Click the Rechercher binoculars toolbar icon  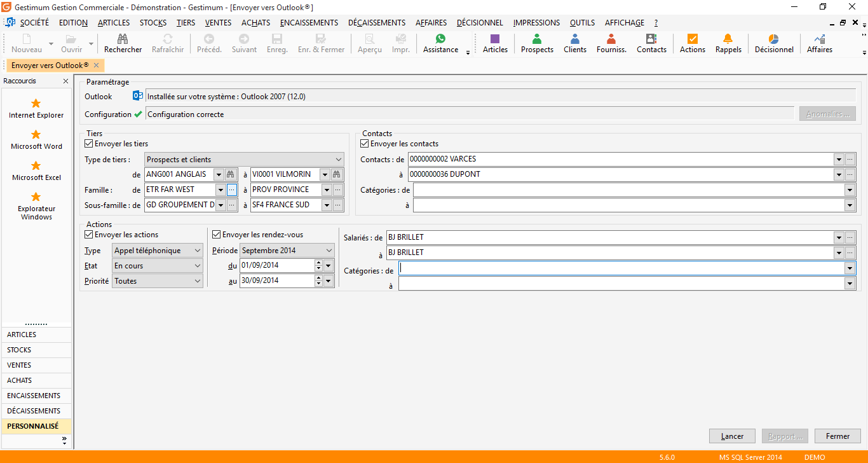coord(123,39)
